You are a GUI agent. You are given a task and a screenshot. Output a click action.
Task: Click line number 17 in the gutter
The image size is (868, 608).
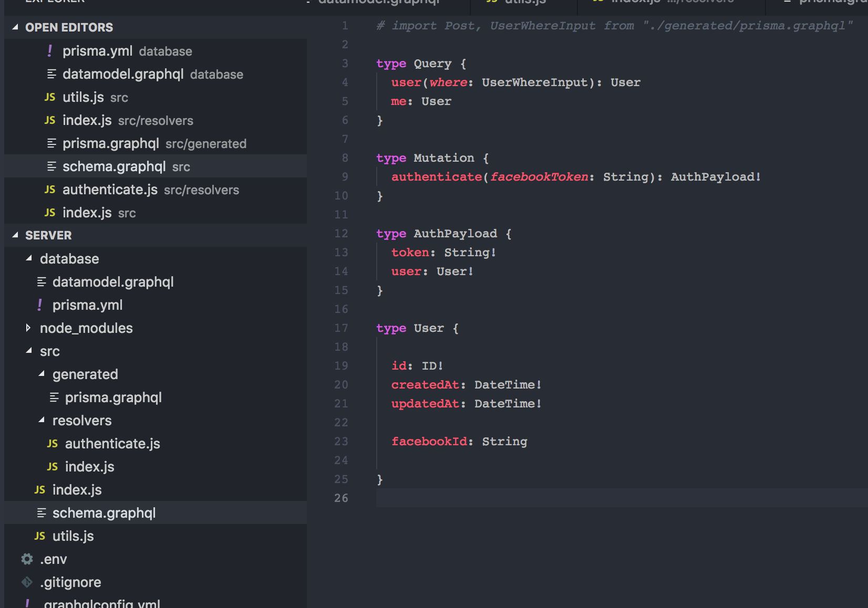pos(341,328)
